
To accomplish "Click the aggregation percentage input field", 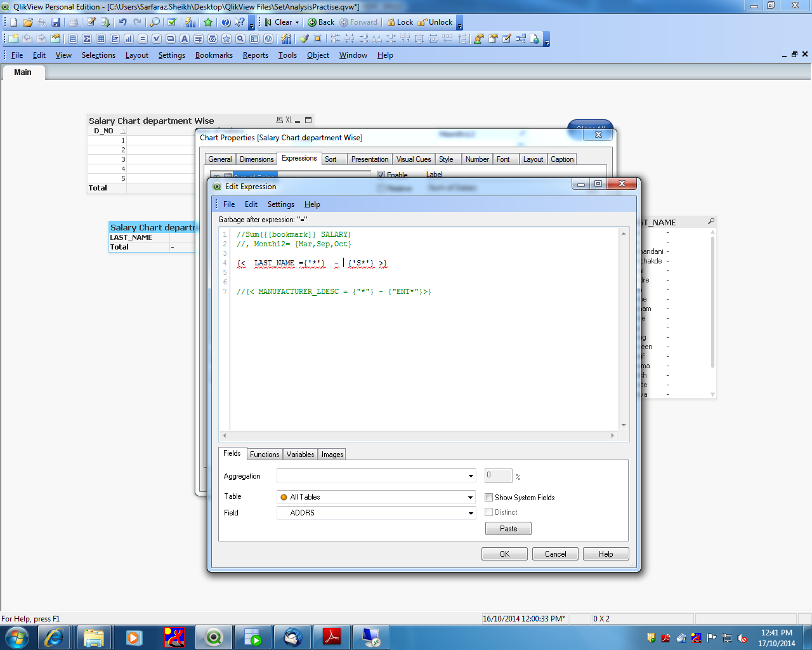I will pyautogui.click(x=499, y=475).
